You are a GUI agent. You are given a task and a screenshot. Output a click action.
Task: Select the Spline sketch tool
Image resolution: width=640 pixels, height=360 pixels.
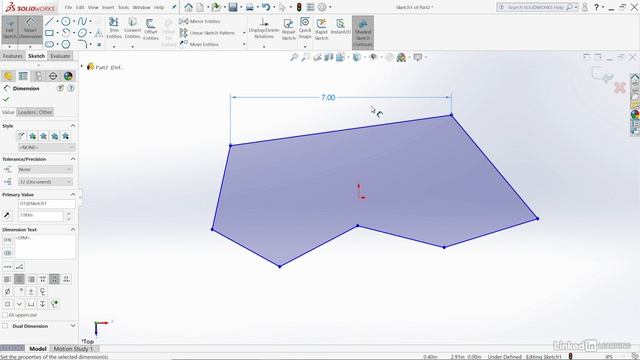point(82,21)
